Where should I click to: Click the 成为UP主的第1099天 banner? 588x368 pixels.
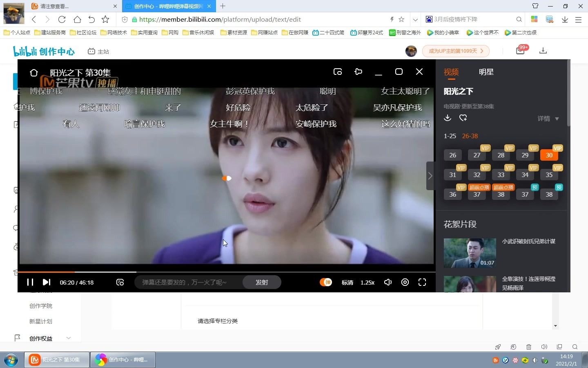[456, 51]
